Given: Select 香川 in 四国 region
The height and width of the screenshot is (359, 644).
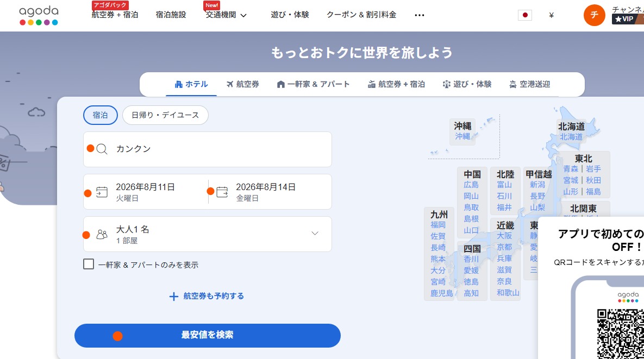Looking at the screenshot, I should (x=471, y=259).
